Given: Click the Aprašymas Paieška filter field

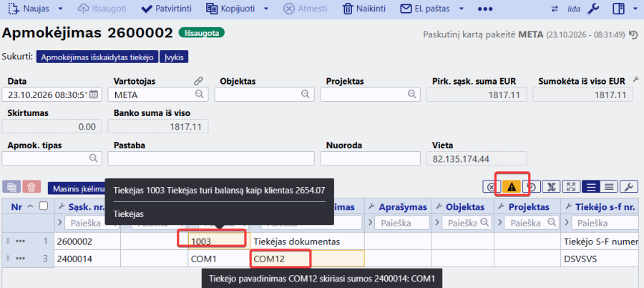Looking at the screenshot, I should coord(401,223).
